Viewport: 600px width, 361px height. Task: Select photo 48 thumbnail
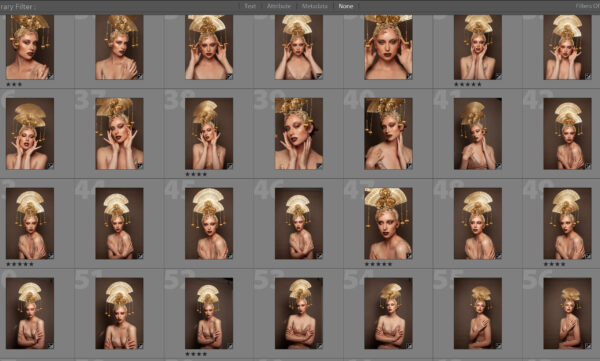click(x=478, y=224)
